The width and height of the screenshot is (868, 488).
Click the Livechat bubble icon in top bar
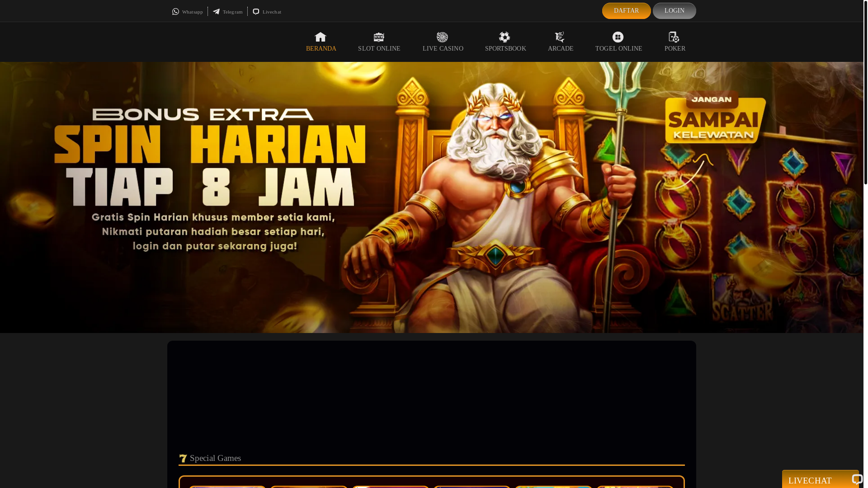256,12
